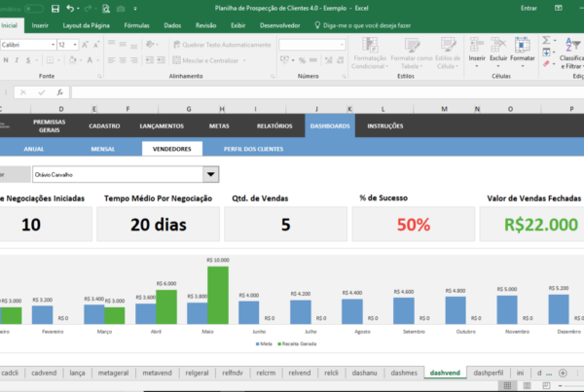Click the center text horizontally icon
This screenshot has height=392, width=584.
(123, 60)
